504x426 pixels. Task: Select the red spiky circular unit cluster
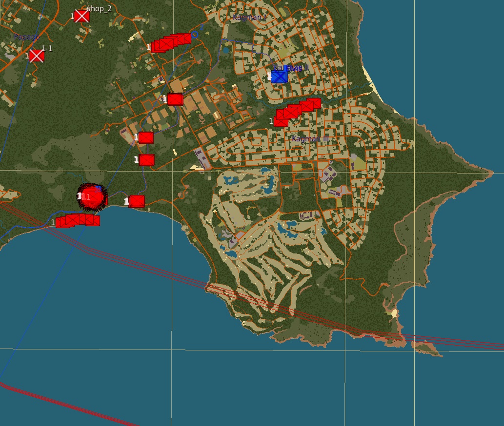pos(92,196)
